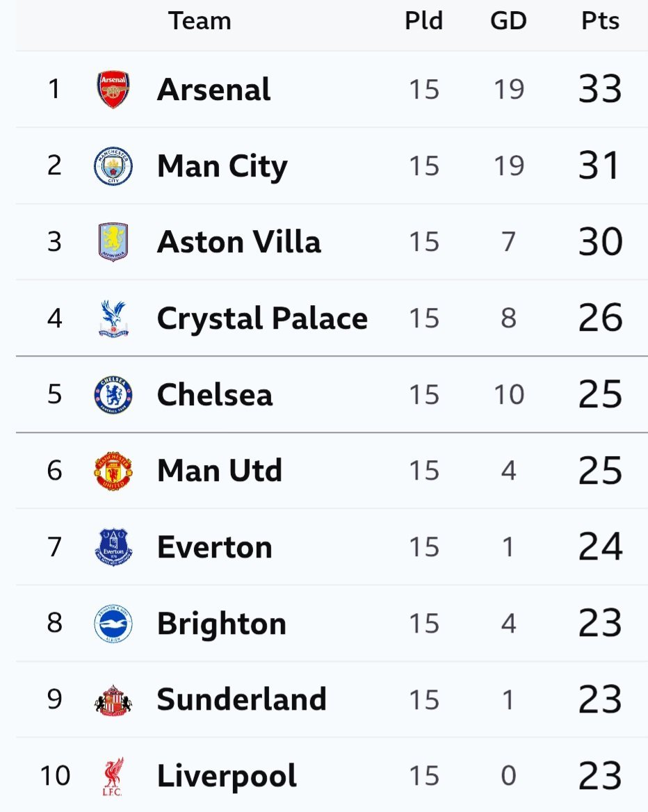Screen dimensions: 648x812
Task: Select the Liverpool team name
Action: pos(227,776)
